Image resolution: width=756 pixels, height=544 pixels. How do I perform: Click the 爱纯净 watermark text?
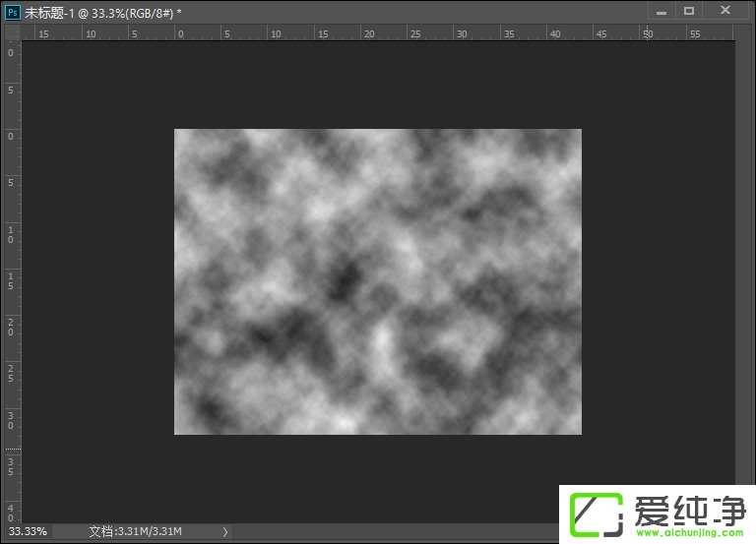pos(686,510)
